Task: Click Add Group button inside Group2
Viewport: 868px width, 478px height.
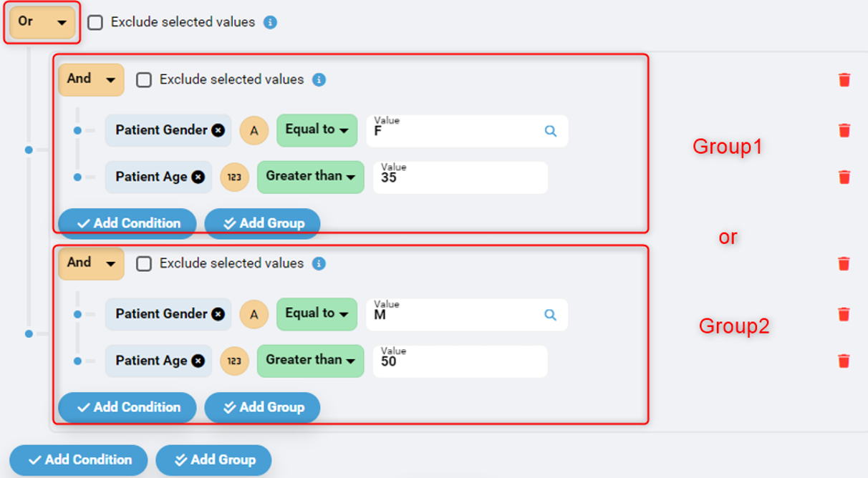Action: (262, 407)
